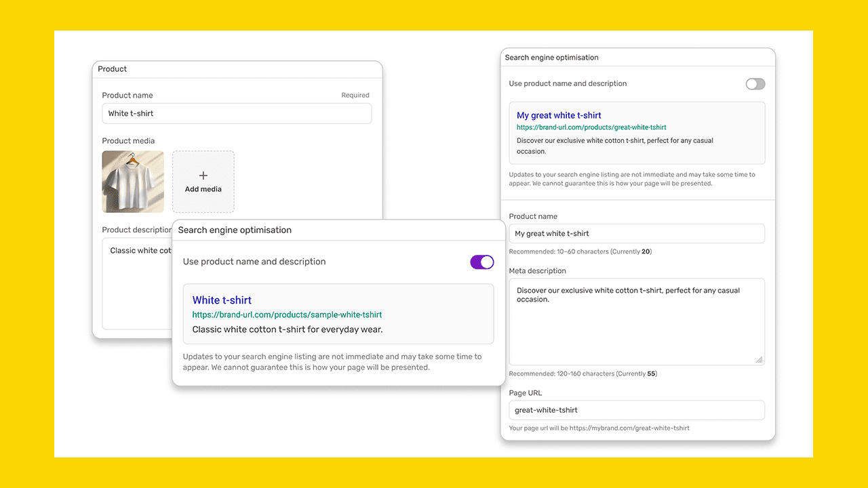Grab the Meta description textarea resize handle
The image size is (868, 488).
[759, 360]
